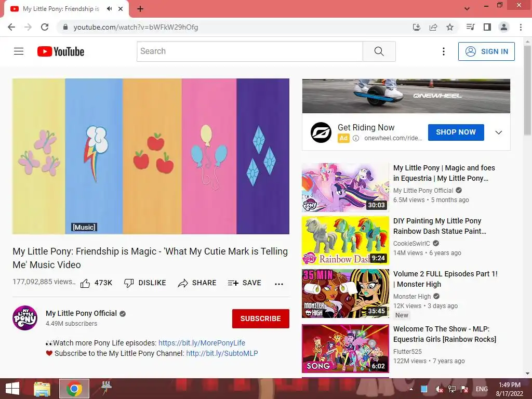Image resolution: width=532 pixels, height=399 pixels.
Task: Open the Monster High 35 MIN thumbnail
Action: tap(345, 294)
